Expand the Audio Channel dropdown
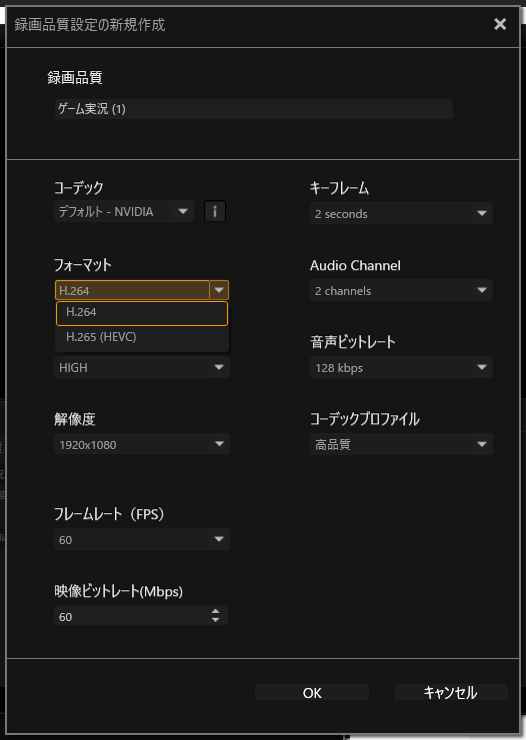Image resolution: width=526 pixels, height=740 pixels. coord(401,290)
